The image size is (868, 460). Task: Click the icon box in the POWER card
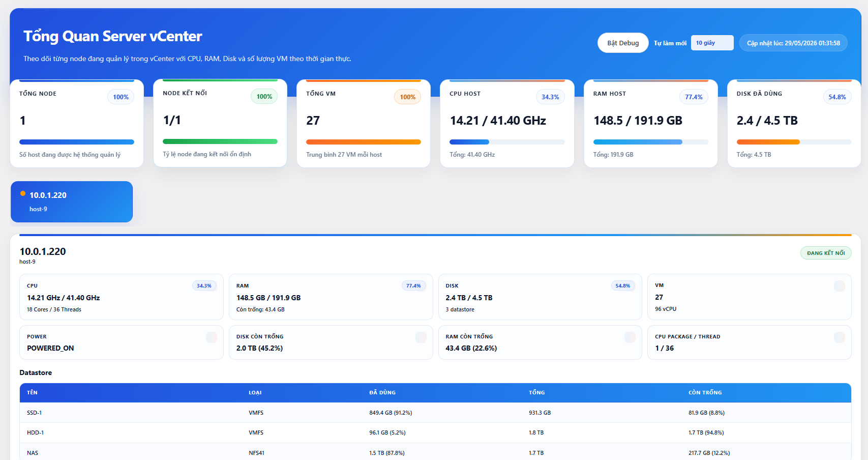(212, 337)
